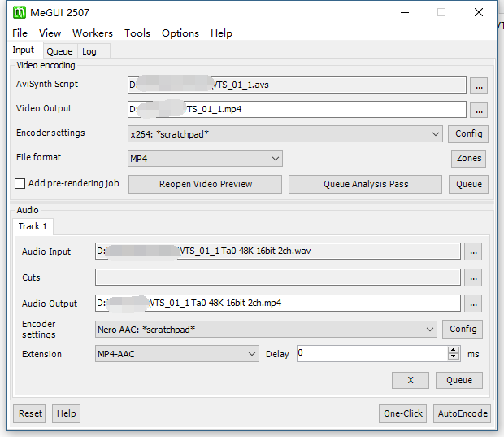Open the MP4-AAC Extension dropdown
Viewport: 504px width, 437px height.
pyautogui.click(x=252, y=354)
